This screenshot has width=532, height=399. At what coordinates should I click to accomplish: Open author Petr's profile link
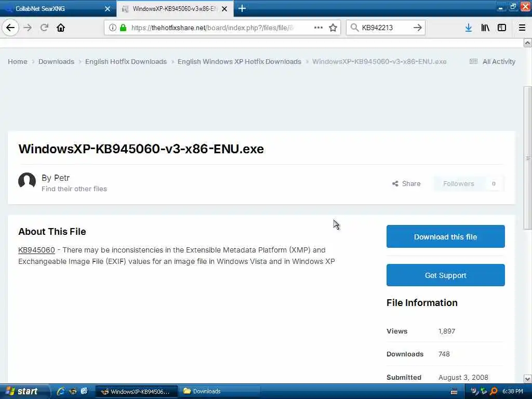[x=62, y=178]
